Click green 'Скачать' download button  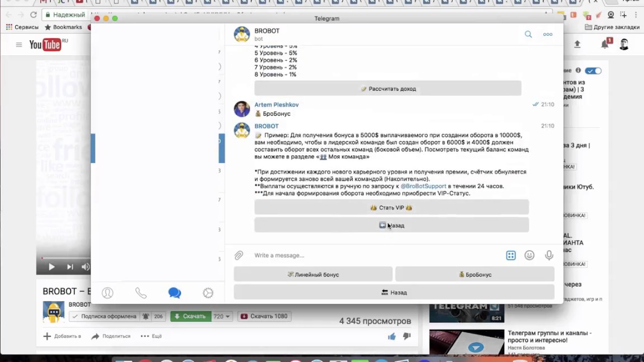pos(190,316)
